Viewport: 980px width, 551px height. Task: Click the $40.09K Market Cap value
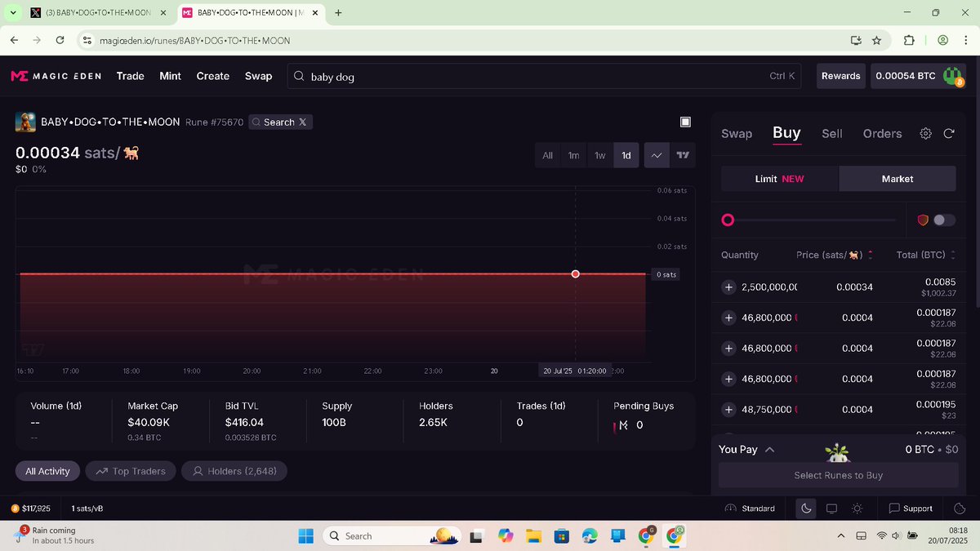click(149, 423)
